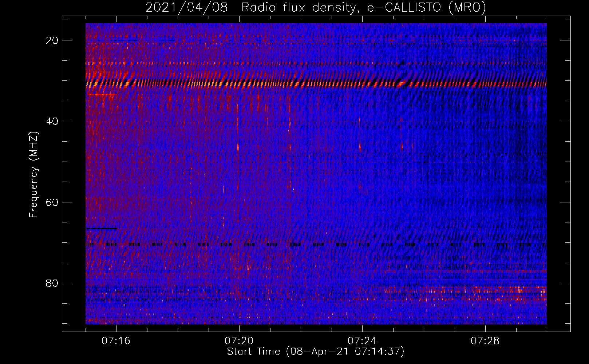Click the 60 frequency tick label
Viewport: 589px width, 364px height.
click(52, 202)
